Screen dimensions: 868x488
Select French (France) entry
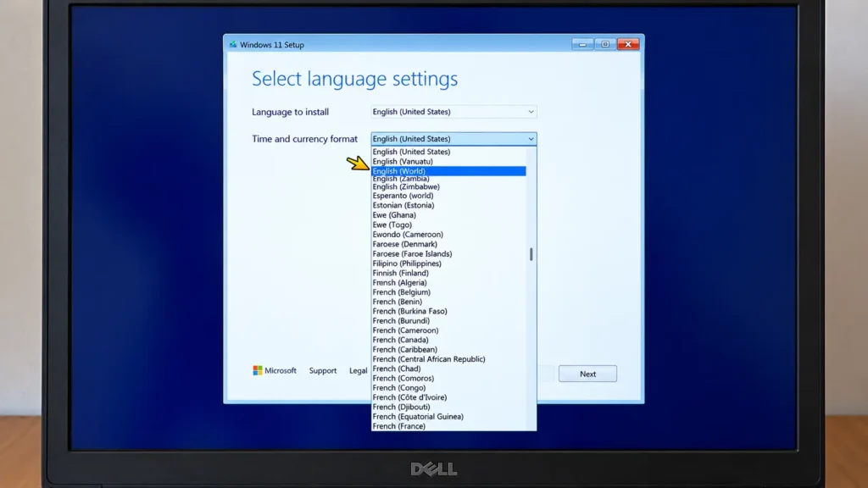point(448,426)
